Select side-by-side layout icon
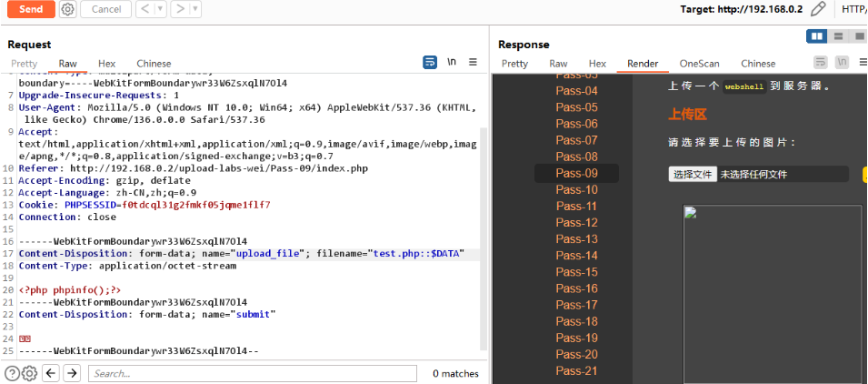868x384 pixels. pyautogui.click(x=817, y=36)
